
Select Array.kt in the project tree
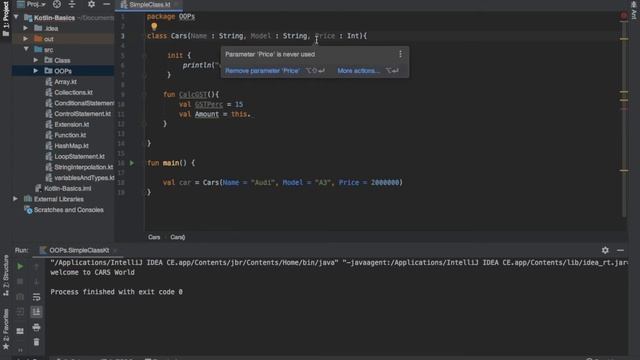tap(65, 82)
